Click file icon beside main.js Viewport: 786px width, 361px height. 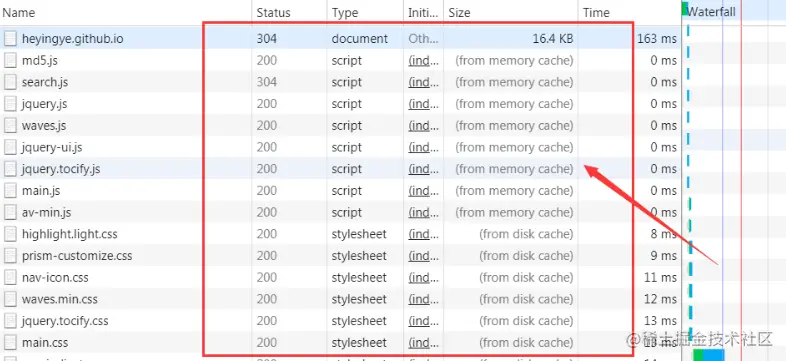click(10, 191)
